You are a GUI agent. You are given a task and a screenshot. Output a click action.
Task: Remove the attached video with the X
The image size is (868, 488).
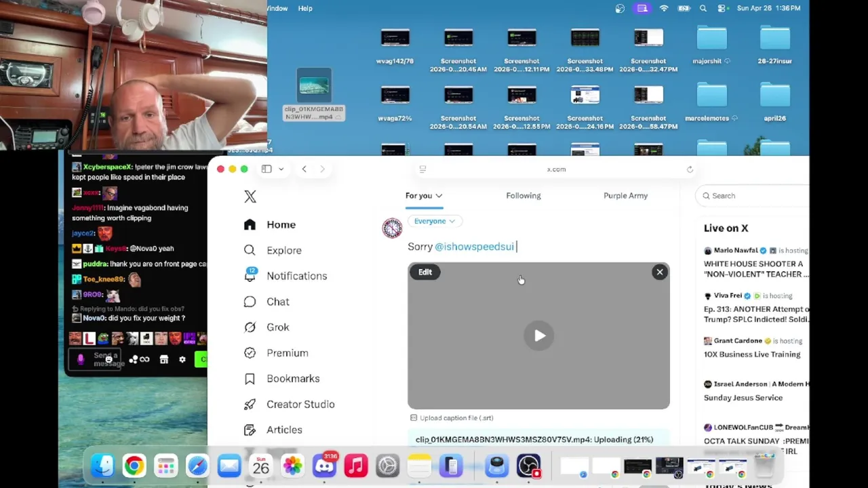click(659, 272)
